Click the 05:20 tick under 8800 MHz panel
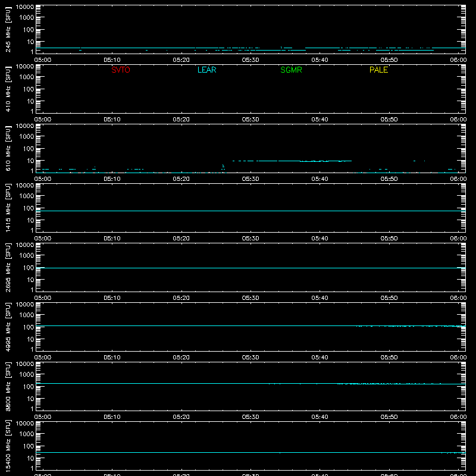 [x=181, y=417]
